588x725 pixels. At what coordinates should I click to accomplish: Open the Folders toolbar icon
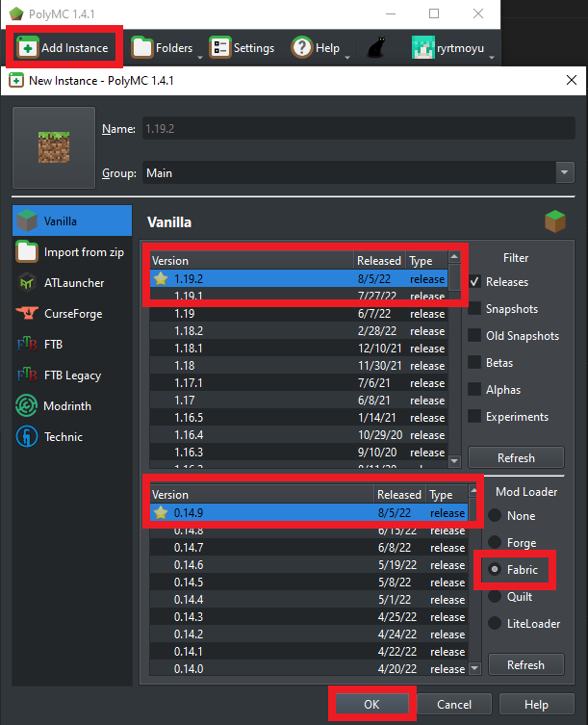pyautogui.click(x=141, y=47)
